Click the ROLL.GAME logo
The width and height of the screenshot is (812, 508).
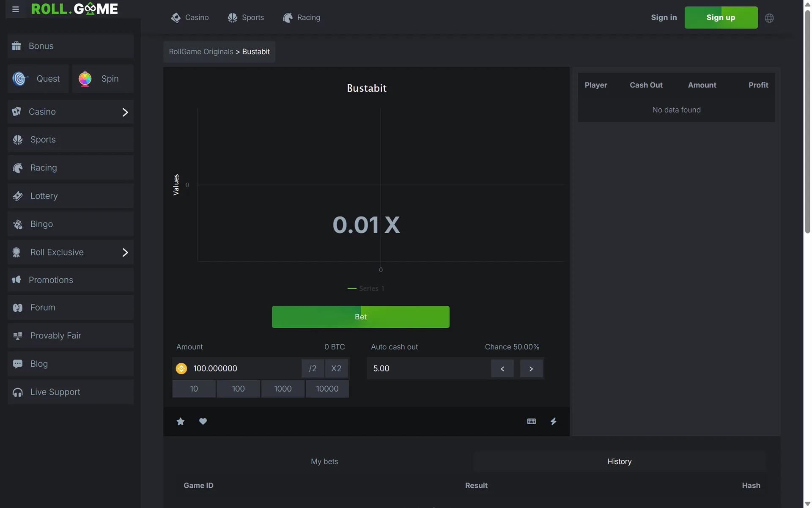[x=74, y=9]
